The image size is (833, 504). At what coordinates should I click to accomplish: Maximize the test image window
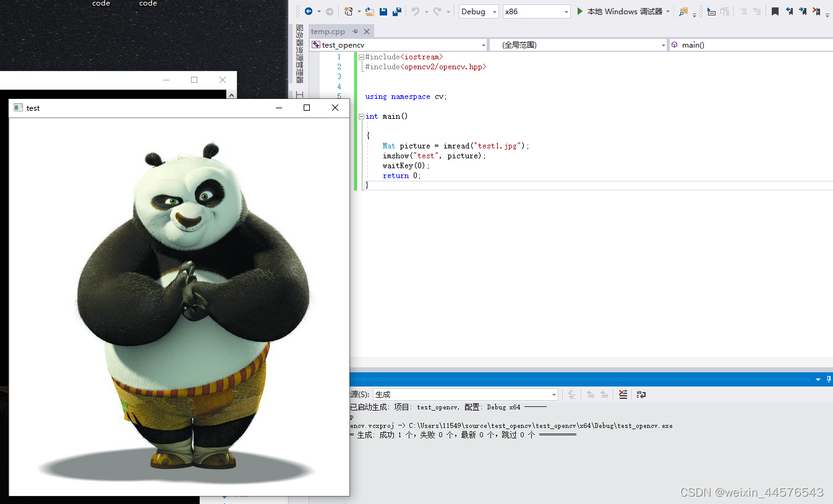307,108
